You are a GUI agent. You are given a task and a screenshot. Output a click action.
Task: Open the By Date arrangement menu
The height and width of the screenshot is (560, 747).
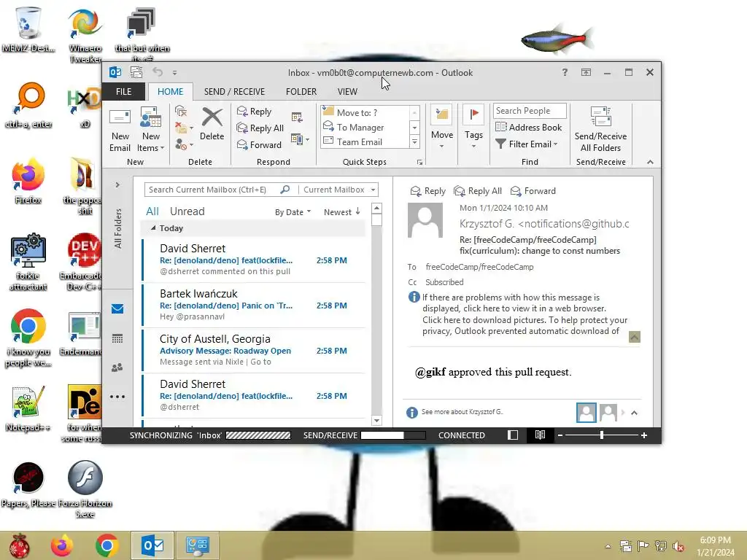(293, 212)
